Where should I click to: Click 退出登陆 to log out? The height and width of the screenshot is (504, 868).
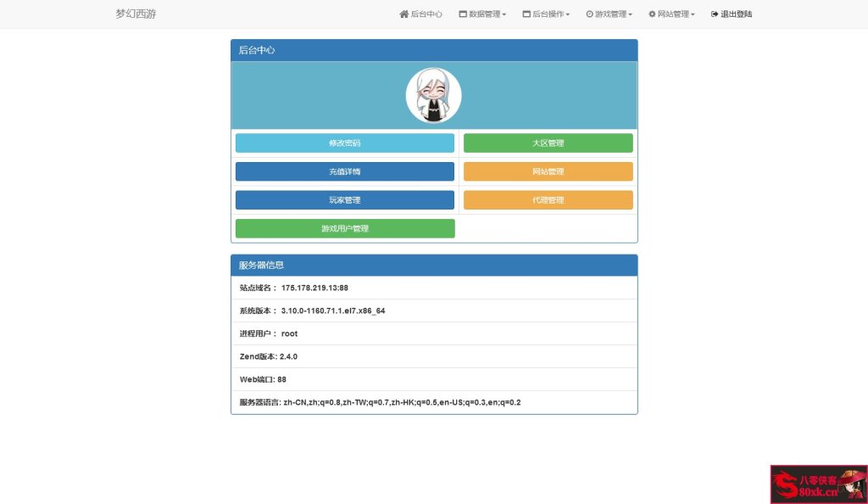[x=732, y=14]
